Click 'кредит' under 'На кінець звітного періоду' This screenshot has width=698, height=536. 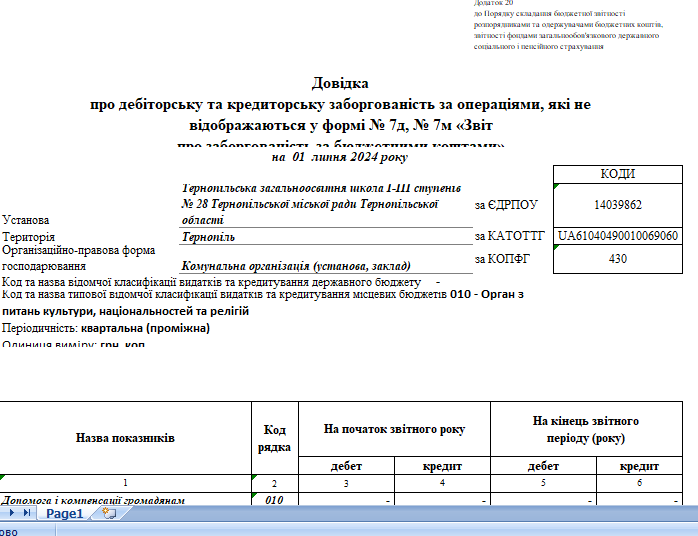point(639,466)
